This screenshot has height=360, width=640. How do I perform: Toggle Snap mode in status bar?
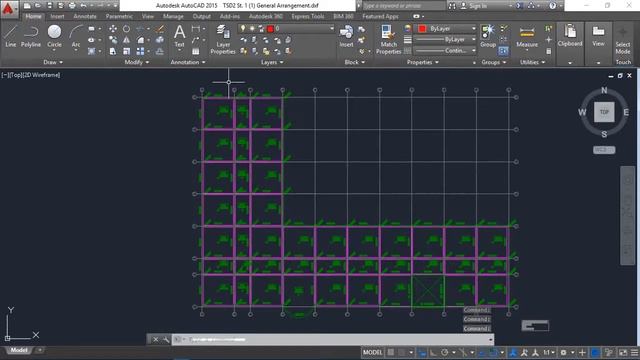pos(402,352)
